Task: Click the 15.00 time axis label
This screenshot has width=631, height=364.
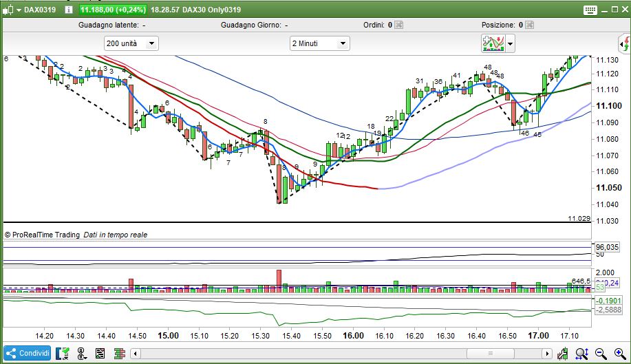Action: (x=168, y=335)
